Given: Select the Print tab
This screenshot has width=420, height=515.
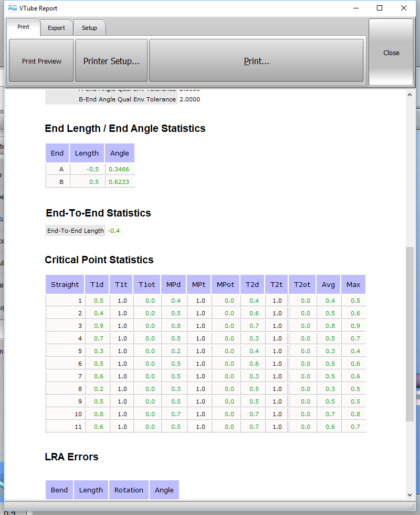Looking at the screenshot, I should tap(23, 27).
